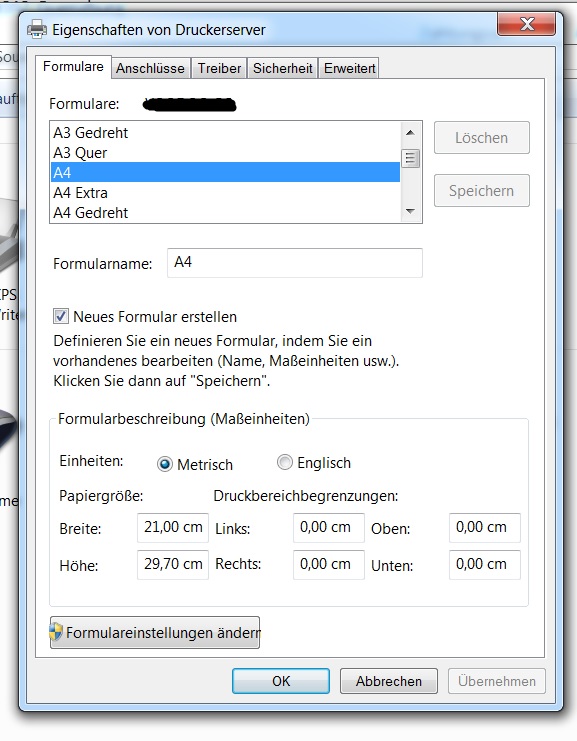The width and height of the screenshot is (577, 741).
Task: Open the Treiber tab
Action: click(x=219, y=69)
